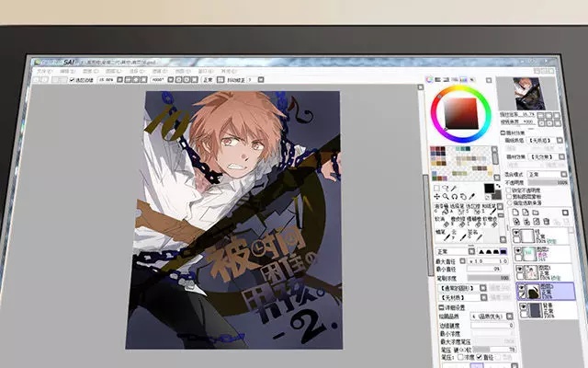Toggle the 选区边缘 checkbox in toolbar
The width and height of the screenshot is (588, 368).
(73, 81)
